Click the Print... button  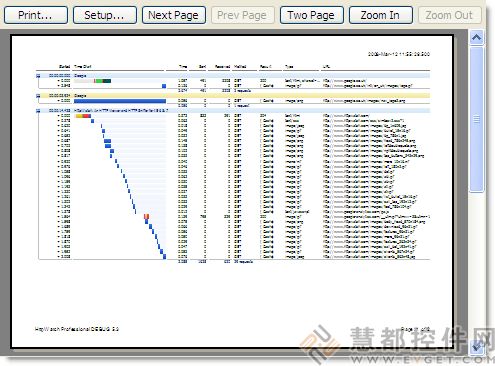click(36, 15)
